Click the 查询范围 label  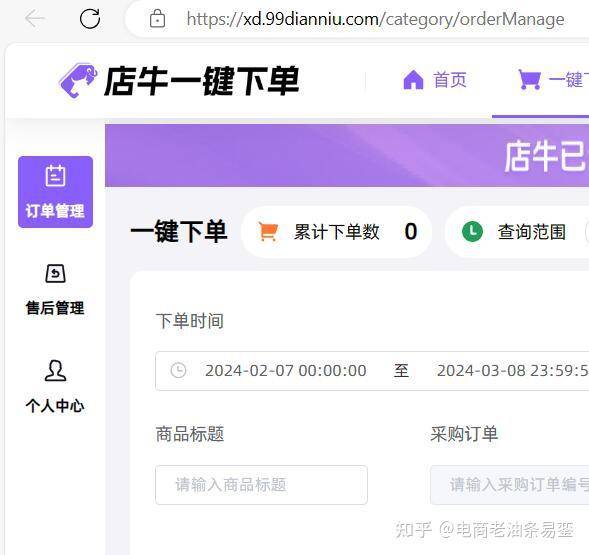point(532,232)
